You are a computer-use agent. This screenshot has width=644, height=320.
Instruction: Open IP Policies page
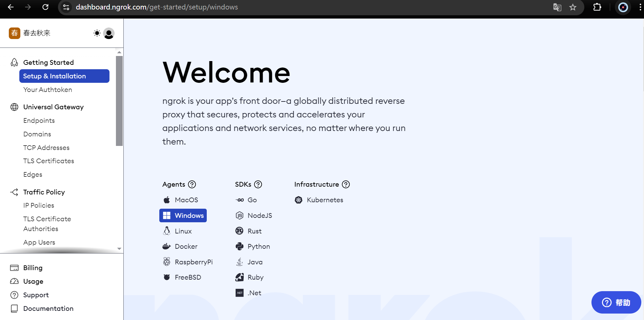39,205
